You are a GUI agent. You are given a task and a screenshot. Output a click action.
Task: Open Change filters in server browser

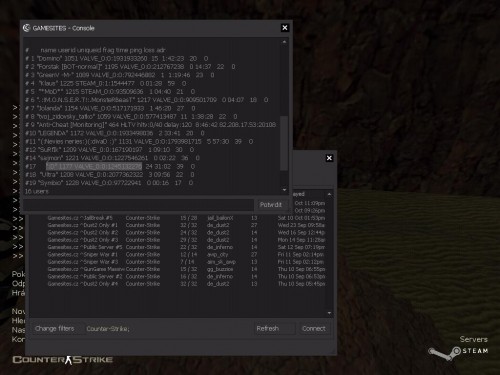click(x=55, y=329)
